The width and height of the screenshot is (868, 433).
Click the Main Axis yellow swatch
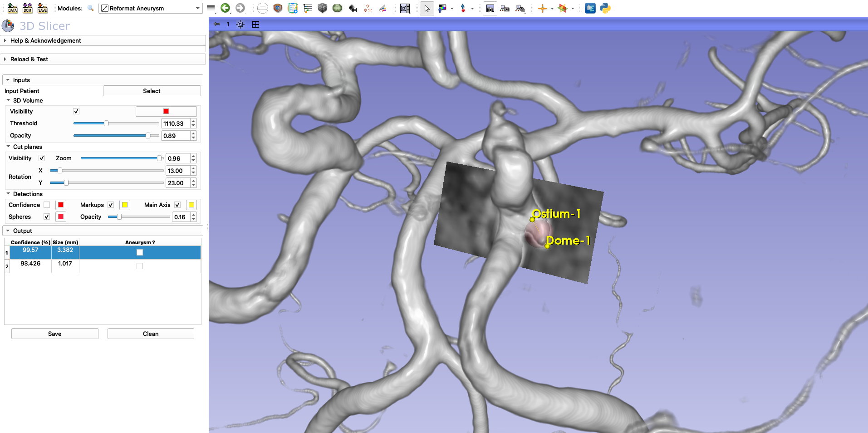coord(191,205)
